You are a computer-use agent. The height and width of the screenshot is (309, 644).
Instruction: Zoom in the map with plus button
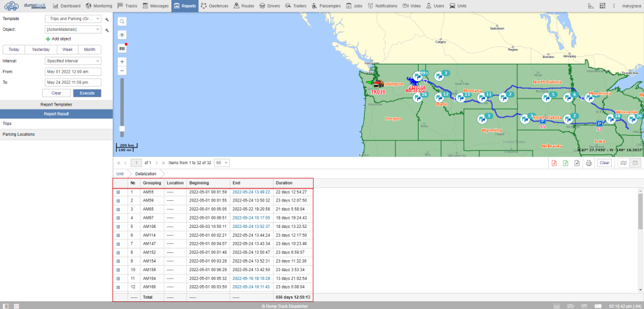tap(122, 62)
